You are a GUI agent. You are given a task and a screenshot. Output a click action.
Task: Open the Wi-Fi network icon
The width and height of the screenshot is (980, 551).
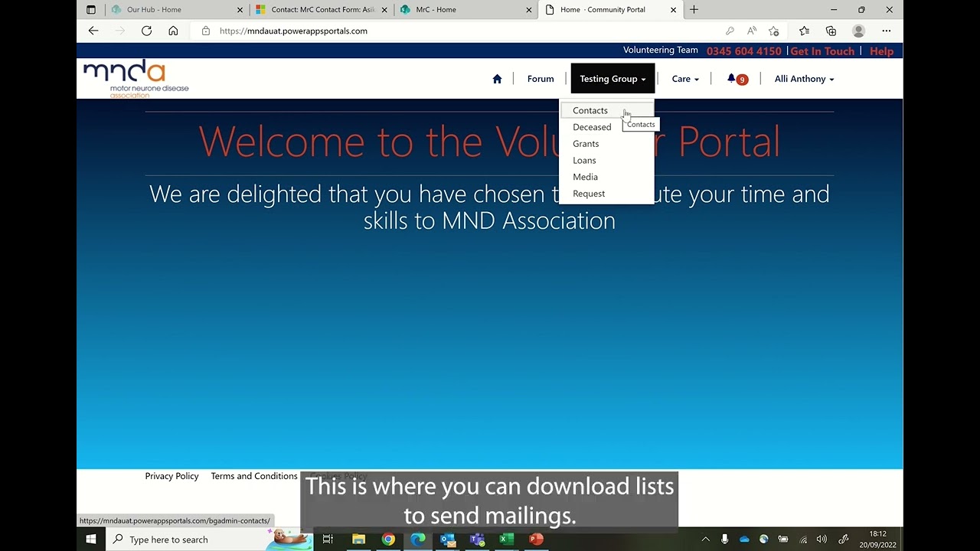click(802, 540)
